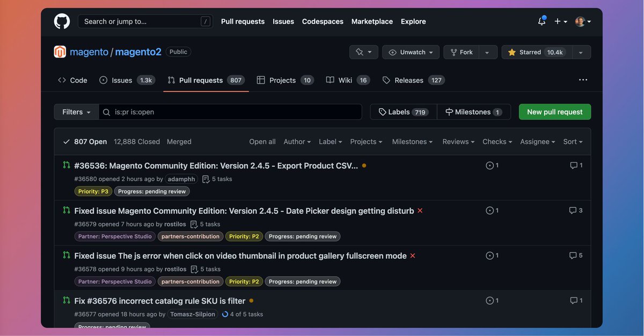Expand the Reviews filter
This screenshot has height=336, width=644.
(458, 142)
